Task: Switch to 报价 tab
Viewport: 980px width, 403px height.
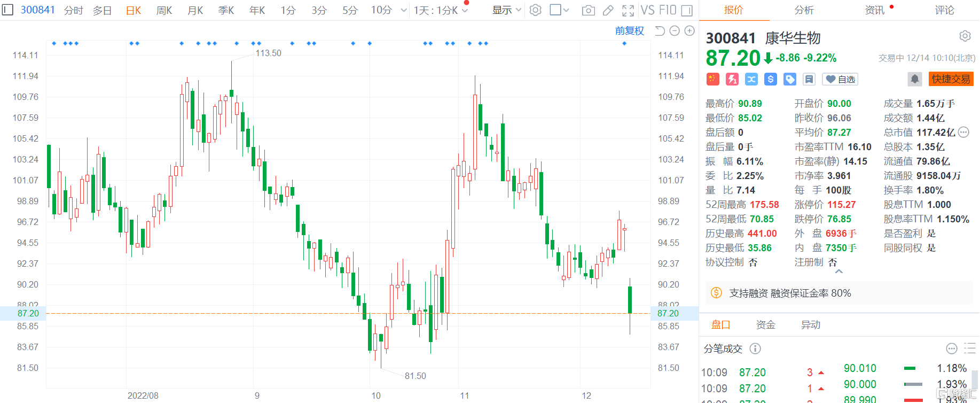Action: [733, 10]
